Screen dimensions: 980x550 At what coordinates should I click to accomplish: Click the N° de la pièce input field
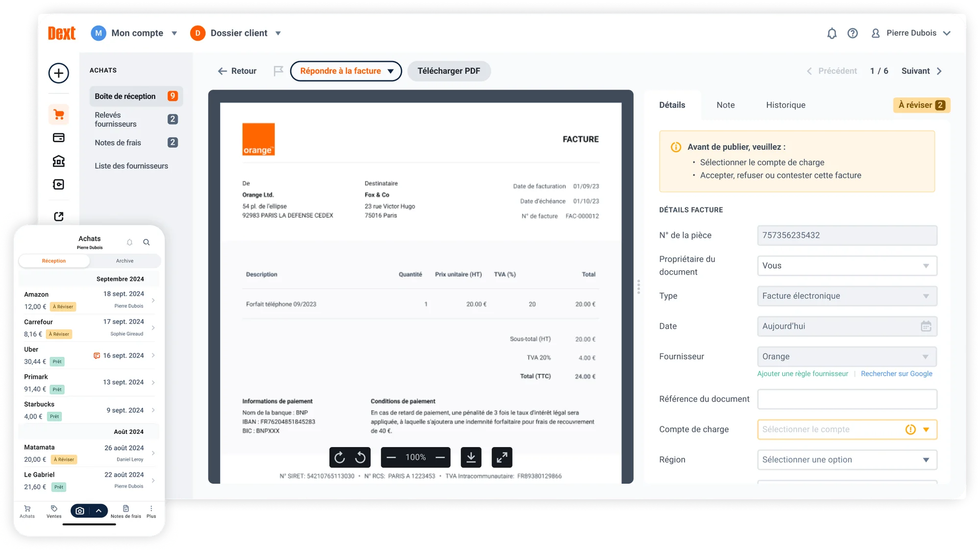pyautogui.click(x=847, y=235)
